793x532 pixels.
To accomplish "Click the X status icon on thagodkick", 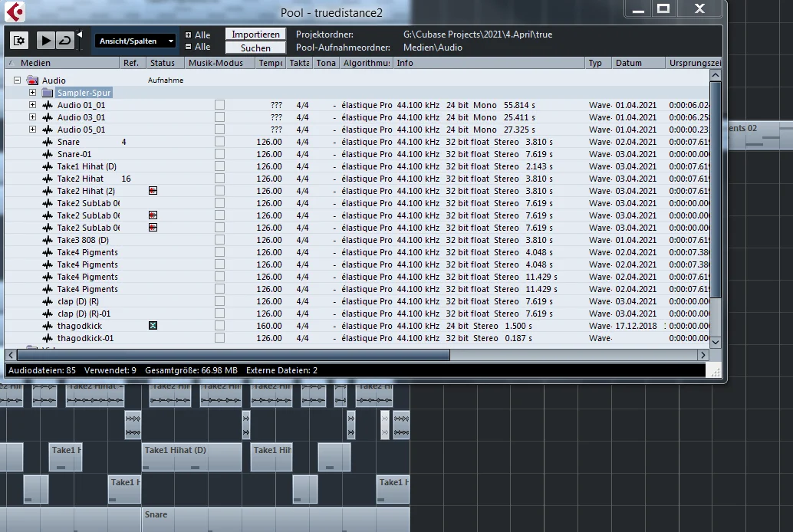I will 153,326.
